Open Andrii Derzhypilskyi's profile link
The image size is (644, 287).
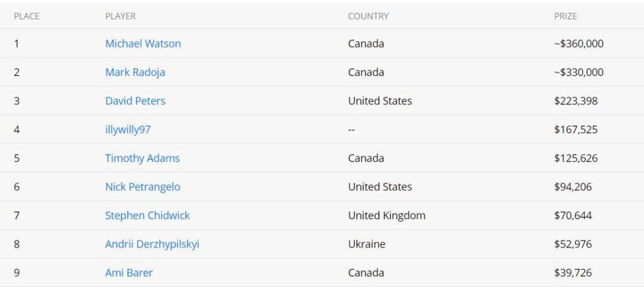(x=152, y=244)
